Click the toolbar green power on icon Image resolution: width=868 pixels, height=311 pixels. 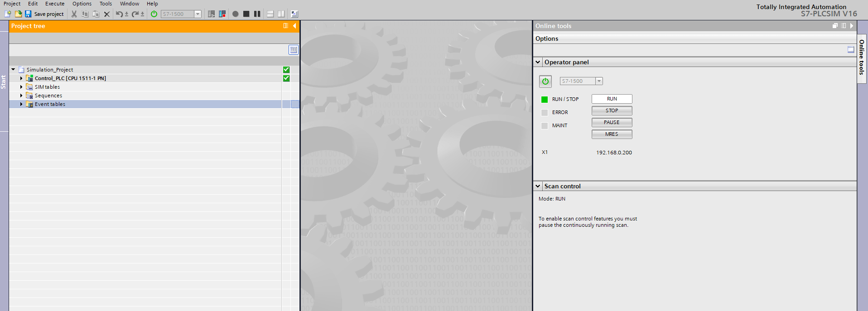(154, 14)
